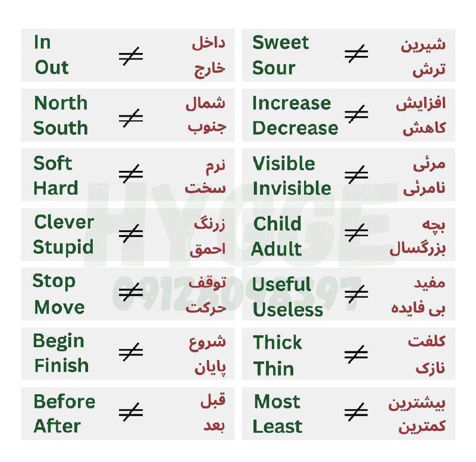Click the Persian word افزایش

tap(421, 104)
